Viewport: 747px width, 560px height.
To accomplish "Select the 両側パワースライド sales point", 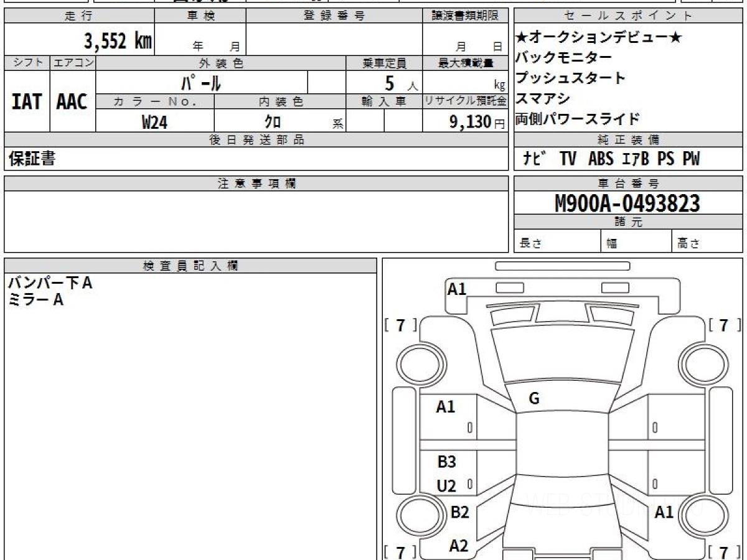I will [x=577, y=119].
